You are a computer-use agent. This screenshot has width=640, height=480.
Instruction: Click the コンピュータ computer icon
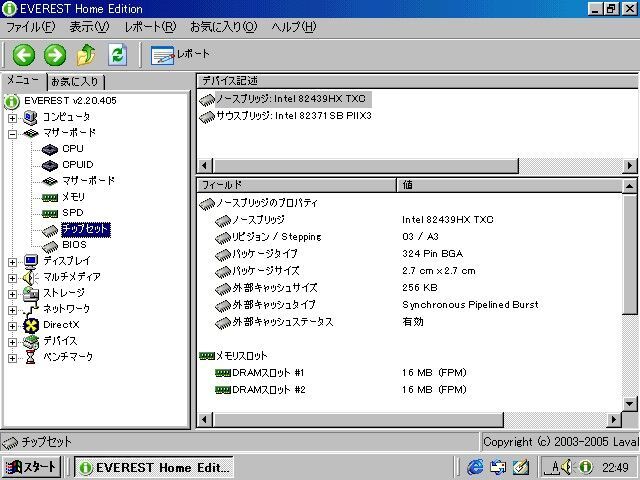pyautogui.click(x=30, y=118)
